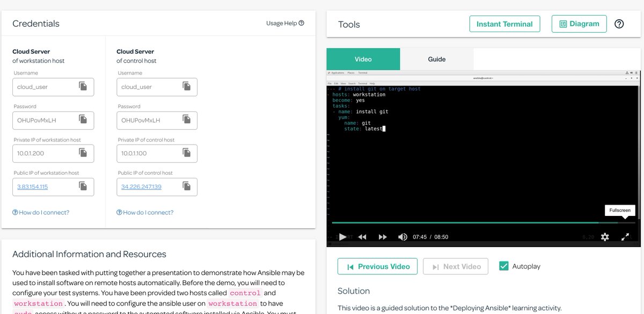This screenshot has height=314, width=644.
Task: Switch to the Guide tab
Action: point(437,59)
